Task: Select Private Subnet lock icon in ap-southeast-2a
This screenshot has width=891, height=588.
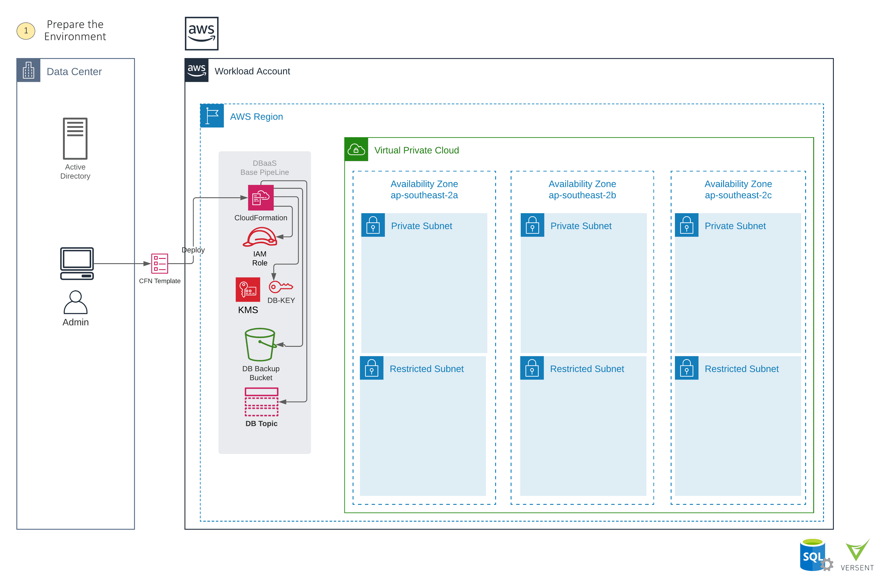Action: point(373,225)
